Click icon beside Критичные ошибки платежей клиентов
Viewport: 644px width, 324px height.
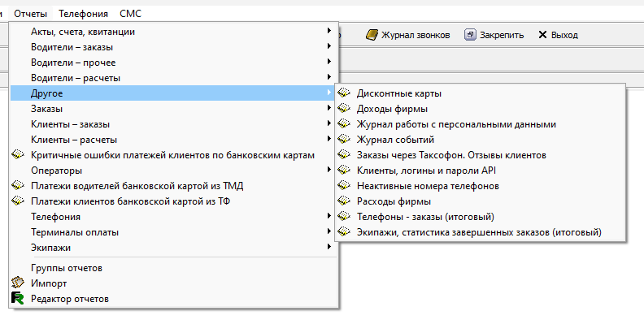pyautogui.click(x=18, y=154)
